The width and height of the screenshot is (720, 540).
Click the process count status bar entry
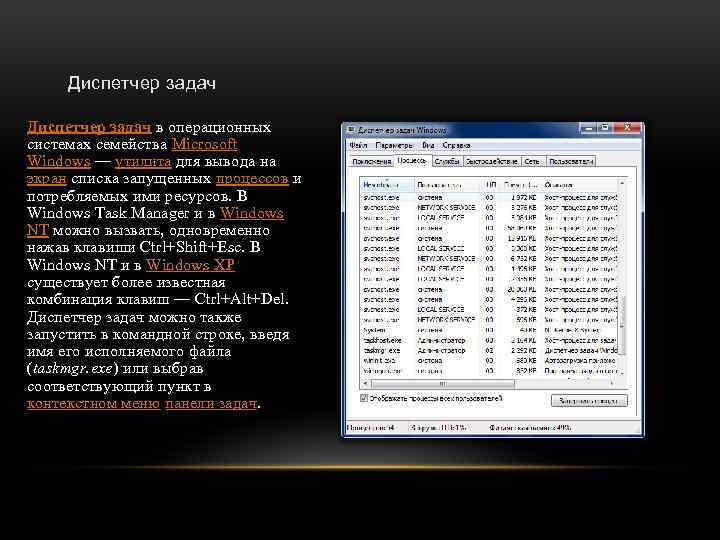[371, 428]
